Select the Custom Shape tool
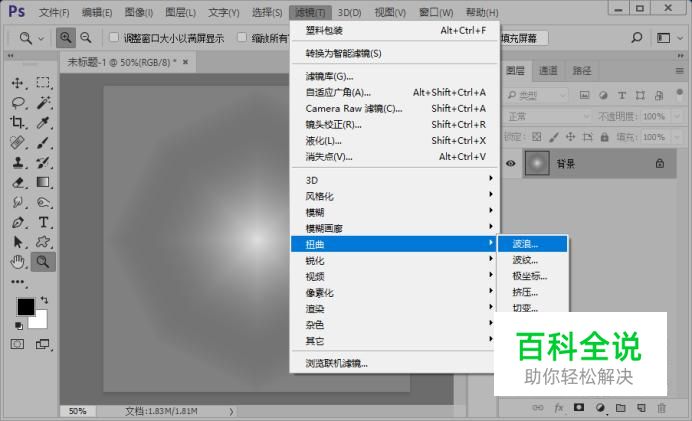 point(43,242)
